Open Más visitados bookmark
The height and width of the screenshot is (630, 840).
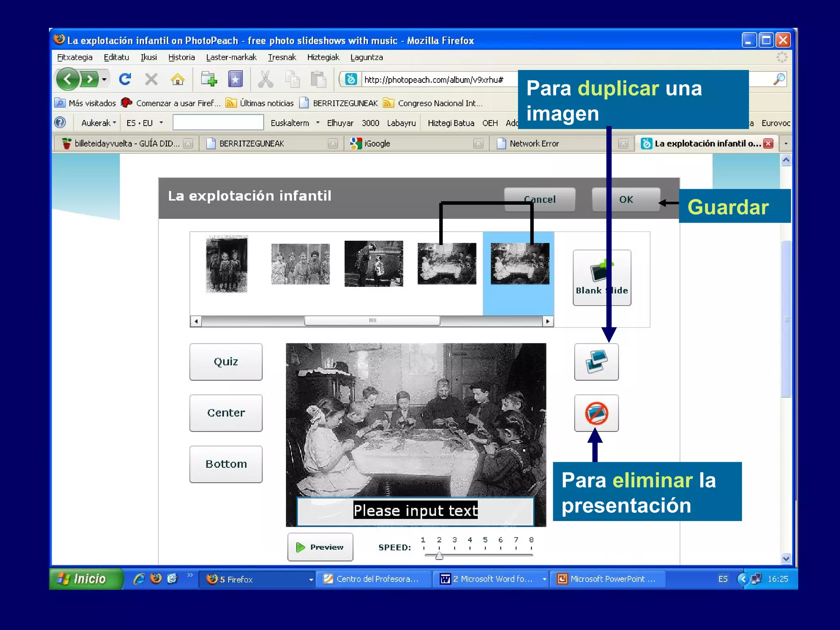[x=86, y=103]
